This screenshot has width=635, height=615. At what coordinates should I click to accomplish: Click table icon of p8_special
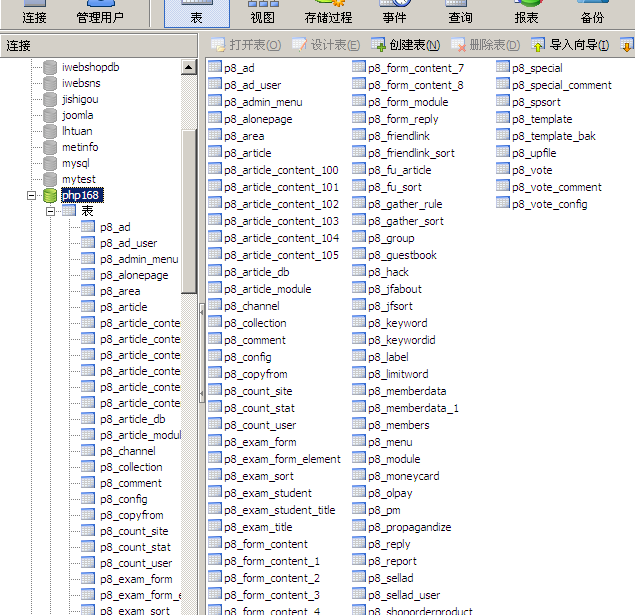click(503, 66)
